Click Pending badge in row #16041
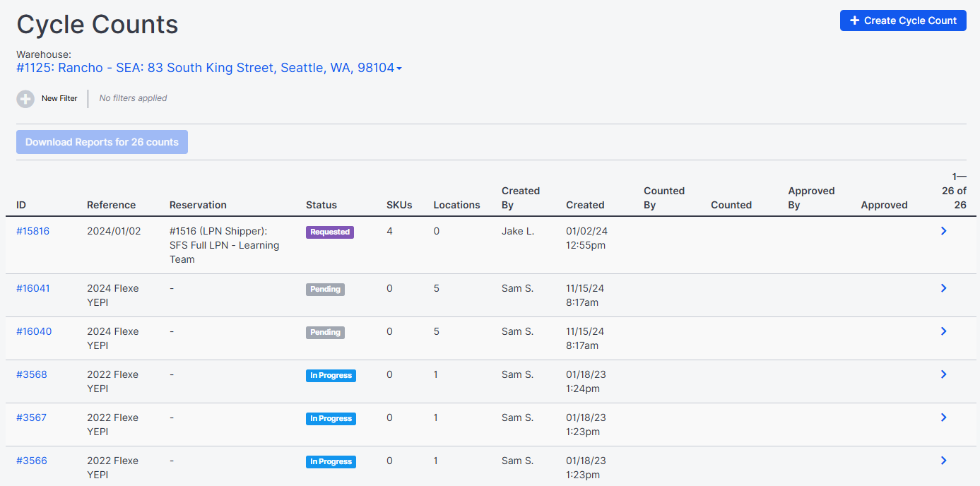Screen dimensions: 980x486 tap(325, 289)
